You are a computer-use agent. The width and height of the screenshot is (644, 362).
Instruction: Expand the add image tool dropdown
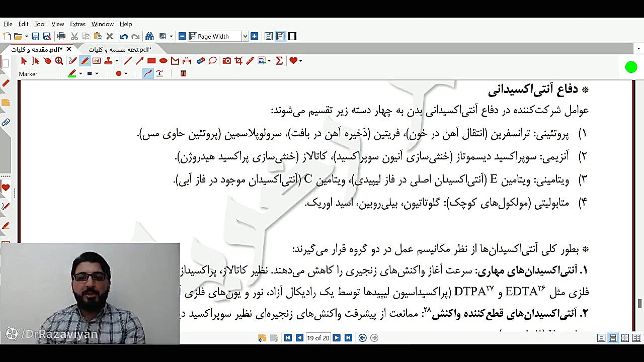(x=269, y=61)
